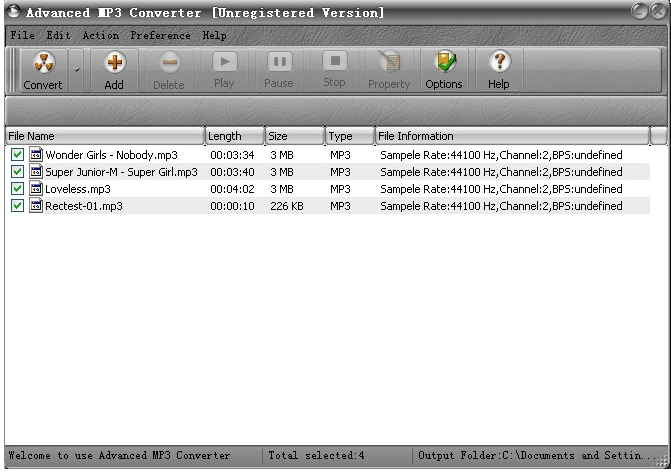Open the Edit menu
This screenshot has width=671, height=472.
(59, 35)
